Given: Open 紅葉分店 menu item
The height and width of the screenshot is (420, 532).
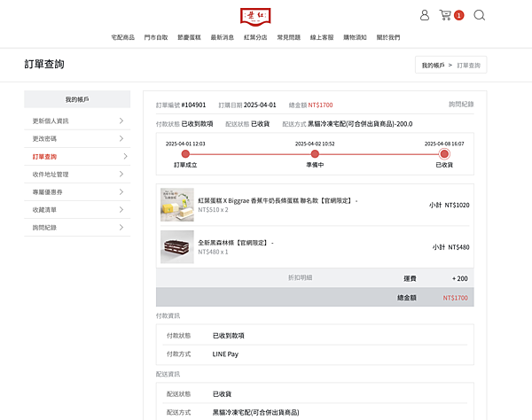Looking at the screenshot, I should (255, 37).
